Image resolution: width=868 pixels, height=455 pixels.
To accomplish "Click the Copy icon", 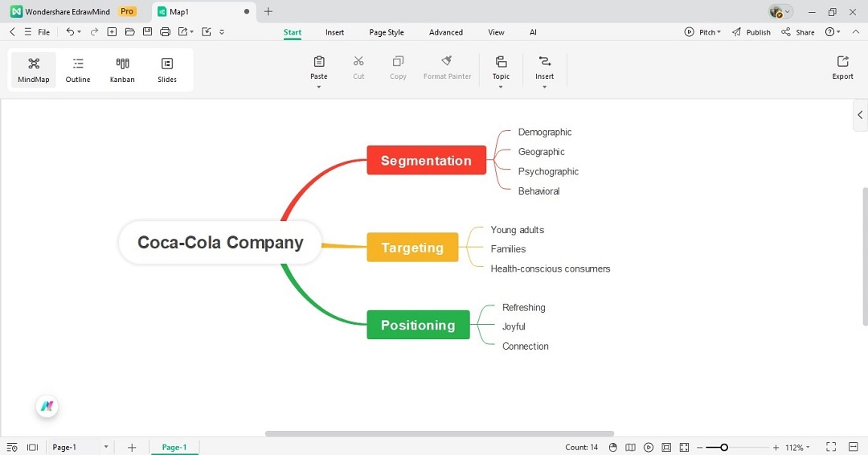I will 398,61.
